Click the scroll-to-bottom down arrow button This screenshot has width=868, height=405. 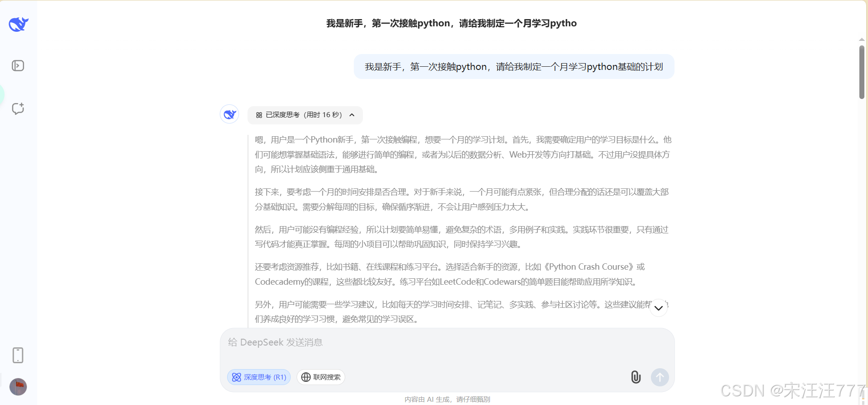[x=659, y=308]
